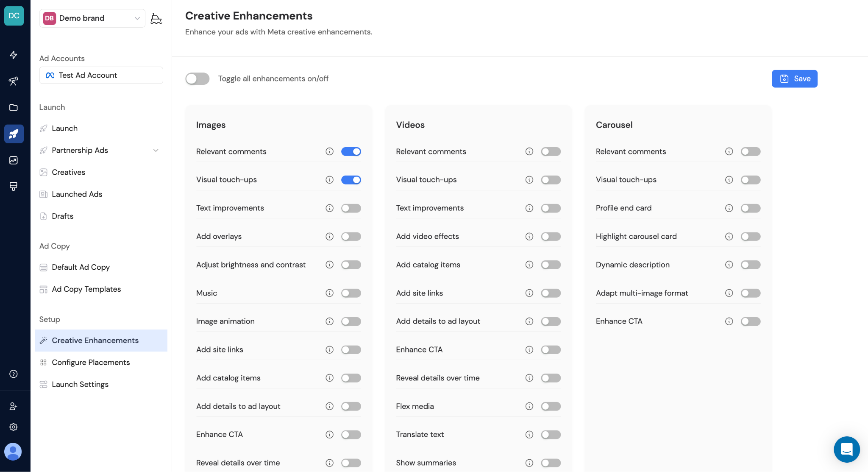The height and width of the screenshot is (472, 868).
Task: Open the image analytics icon in sidebar
Action: [x=14, y=160]
